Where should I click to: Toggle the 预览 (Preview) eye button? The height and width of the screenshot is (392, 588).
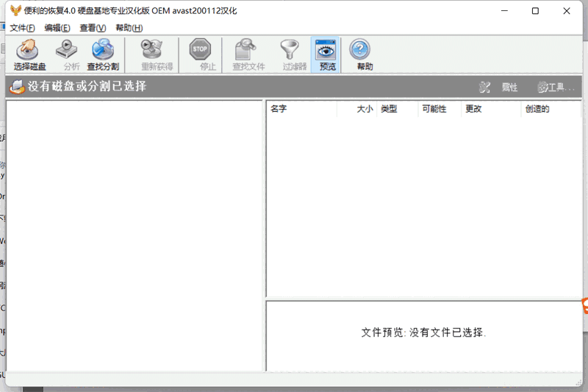coord(325,54)
